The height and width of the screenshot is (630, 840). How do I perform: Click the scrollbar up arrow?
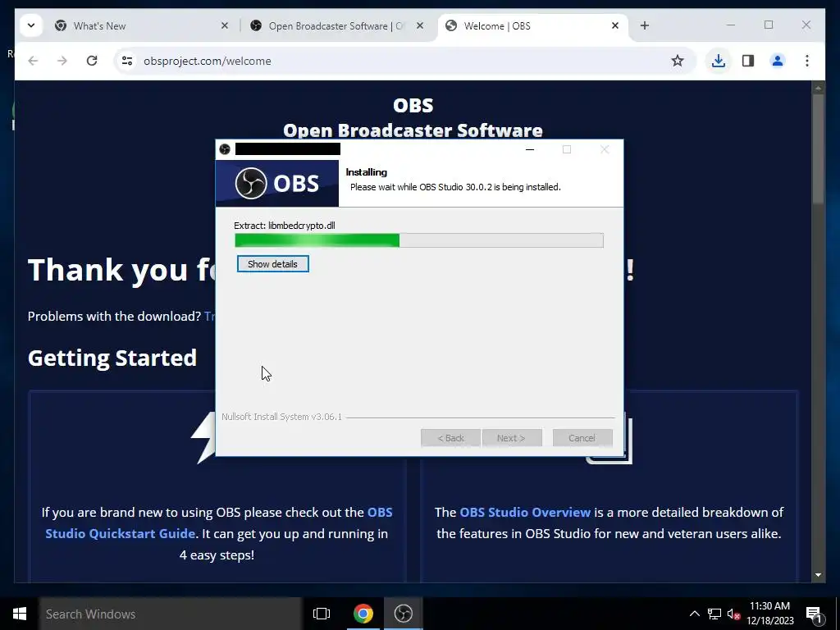click(x=818, y=87)
